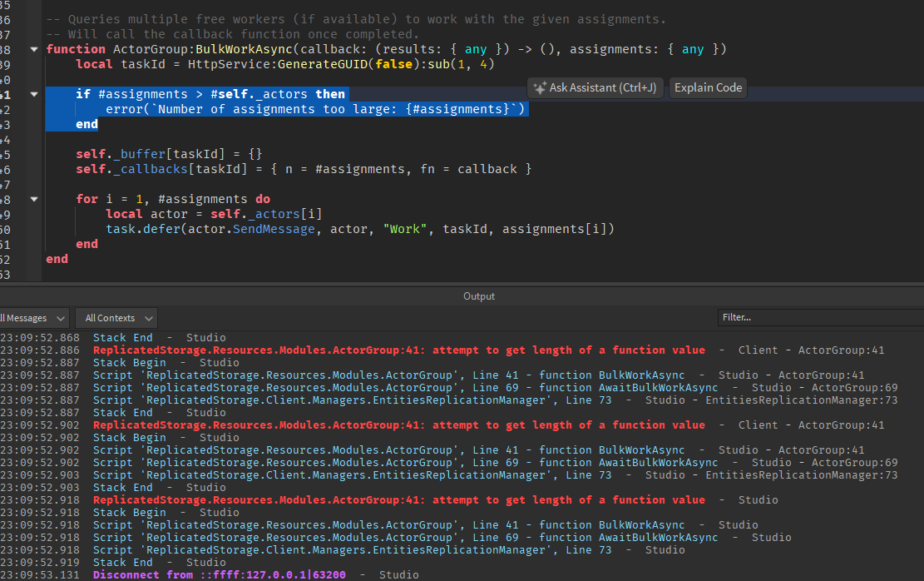Click the 'local taskId = HttpService:GenerateGUID' line

point(285,64)
